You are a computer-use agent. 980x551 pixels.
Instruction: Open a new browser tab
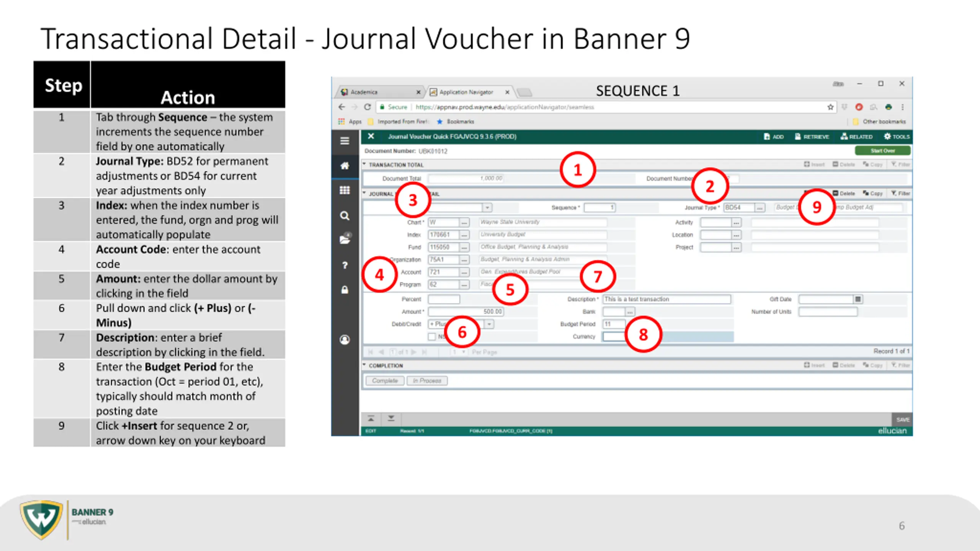524,92
